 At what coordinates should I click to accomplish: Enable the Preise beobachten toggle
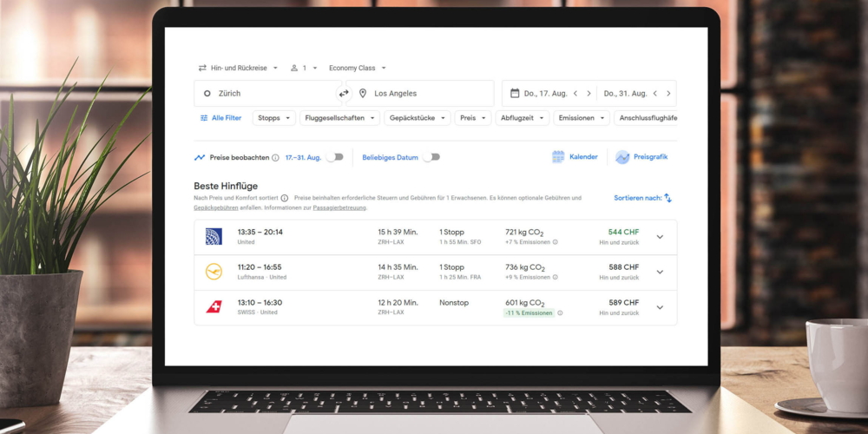coord(334,157)
